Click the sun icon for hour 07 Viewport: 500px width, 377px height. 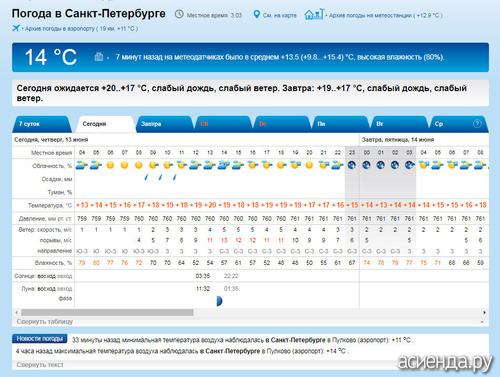pos(124,165)
